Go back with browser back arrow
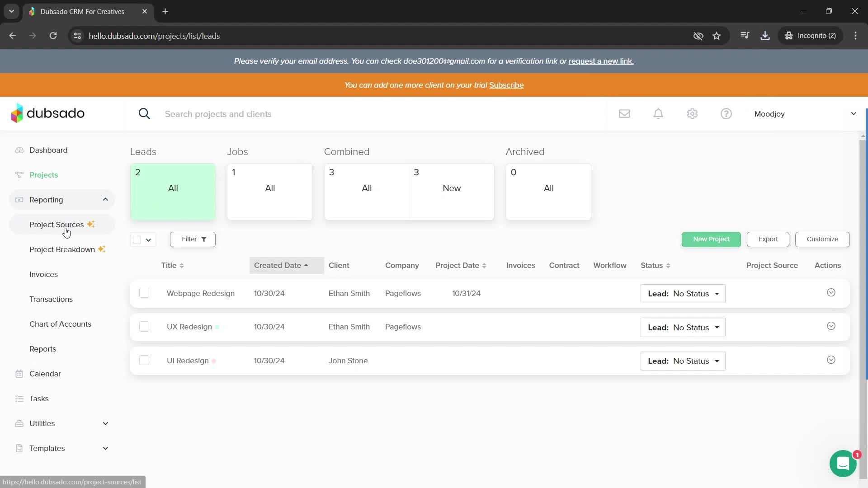868x488 pixels. (x=13, y=36)
